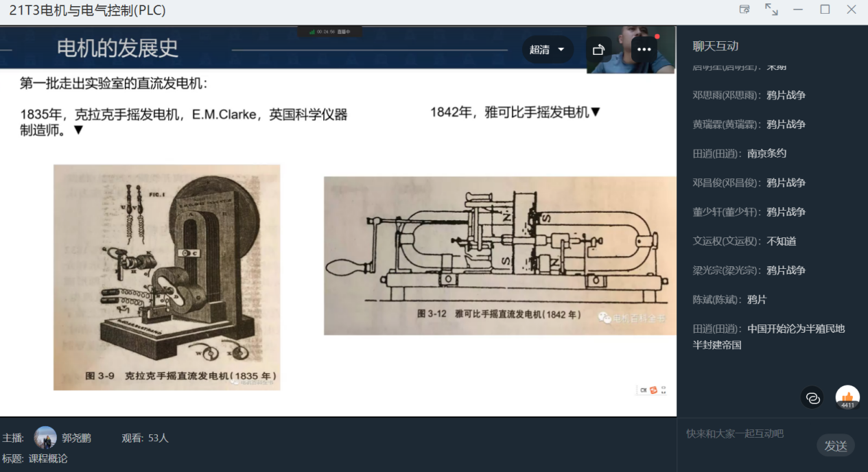Open the three-dot more options menu

644,49
